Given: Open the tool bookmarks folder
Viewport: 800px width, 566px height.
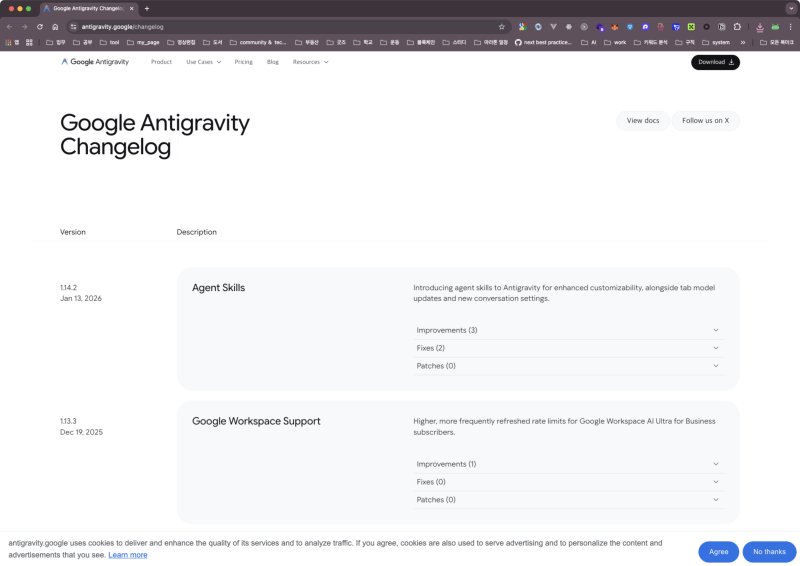Looking at the screenshot, I should pos(110,42).
